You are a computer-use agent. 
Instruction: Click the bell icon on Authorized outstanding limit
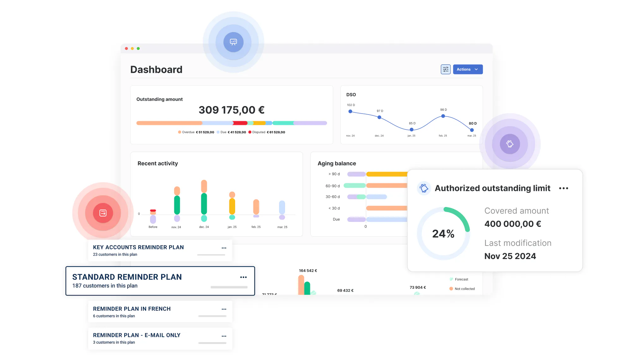[424, 188]
